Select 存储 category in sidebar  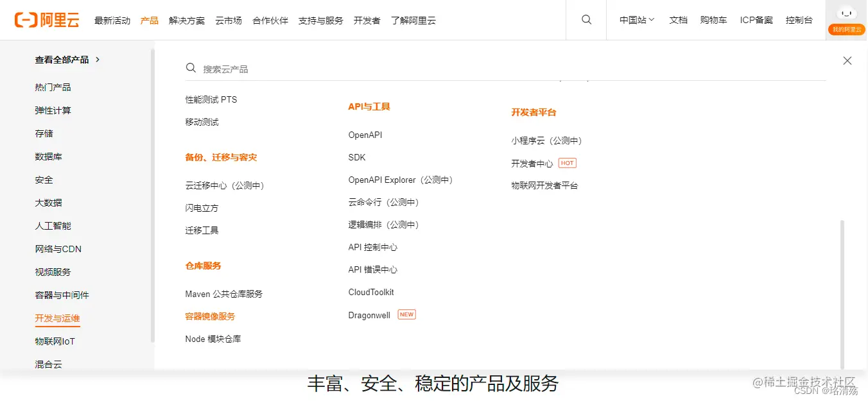click(x=44, y=133)
